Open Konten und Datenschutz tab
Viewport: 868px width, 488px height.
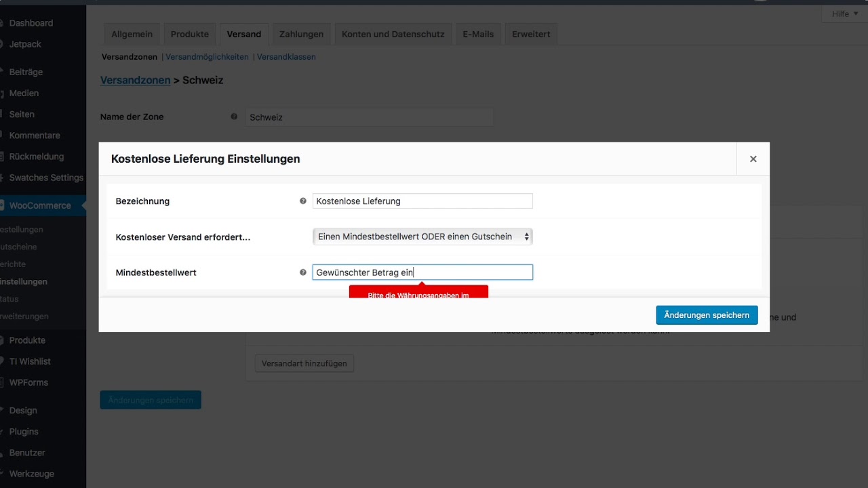(x=393, y=34)
